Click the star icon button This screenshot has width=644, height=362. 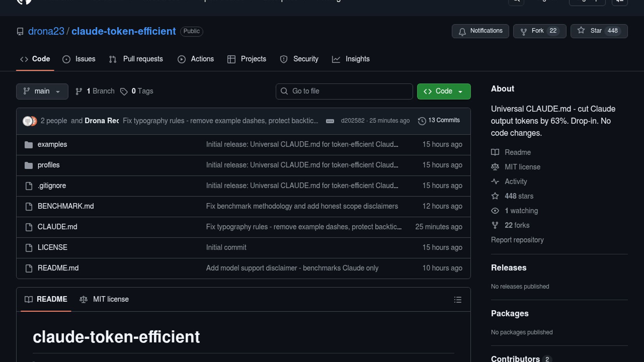581,31
